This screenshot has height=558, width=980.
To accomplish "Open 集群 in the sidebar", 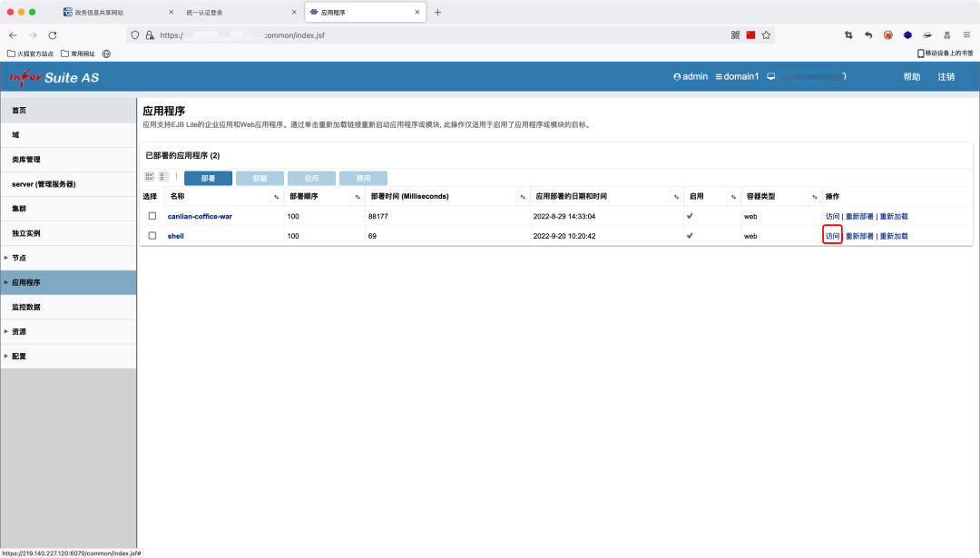I will click(x=68, y=209).
